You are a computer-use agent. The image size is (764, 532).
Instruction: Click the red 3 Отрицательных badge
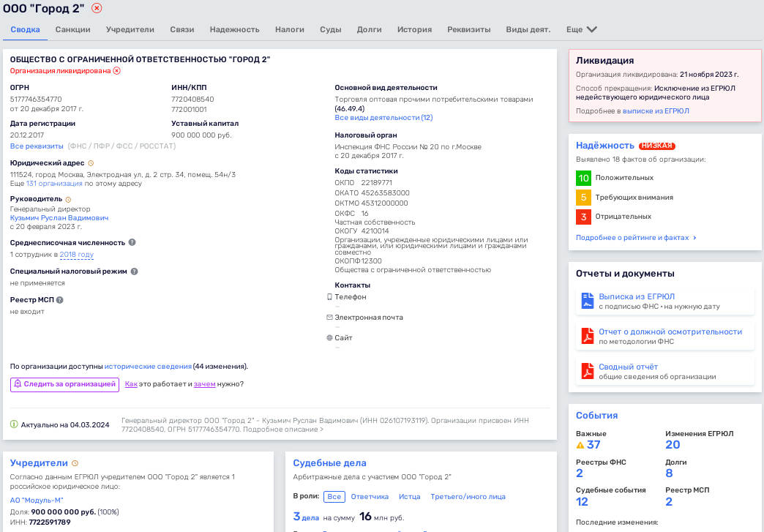(x=583, y=217)
